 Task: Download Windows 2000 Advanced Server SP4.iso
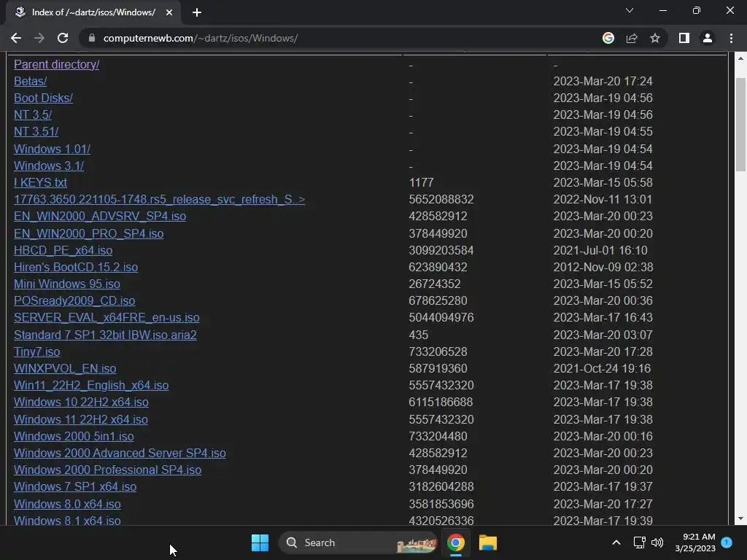(120, 453)
